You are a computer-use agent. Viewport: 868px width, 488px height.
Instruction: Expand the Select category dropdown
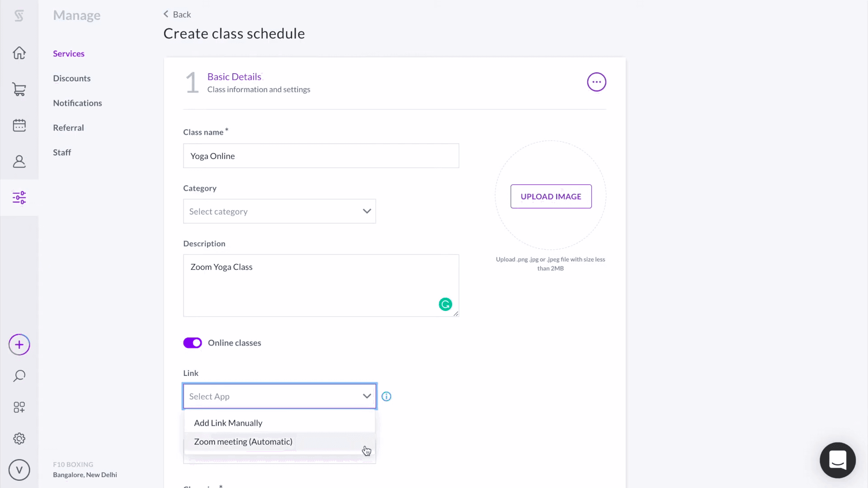279,211
